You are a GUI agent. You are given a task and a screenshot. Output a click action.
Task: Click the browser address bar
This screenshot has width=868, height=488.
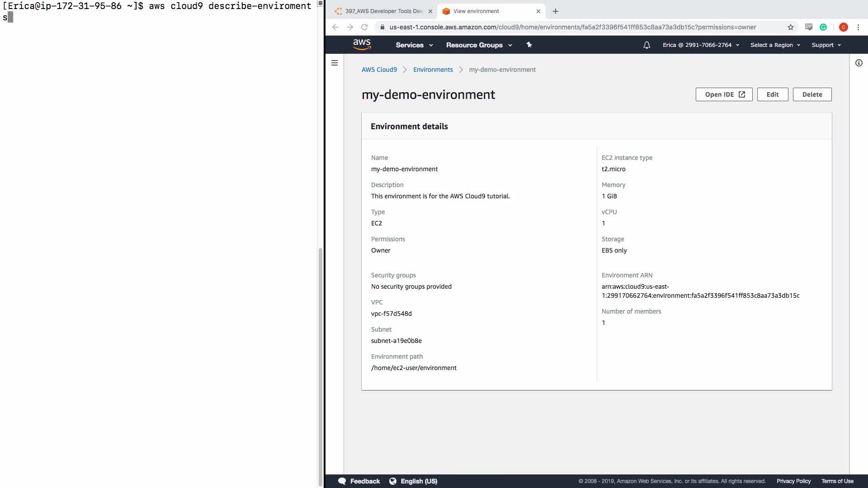click(572, 27)
